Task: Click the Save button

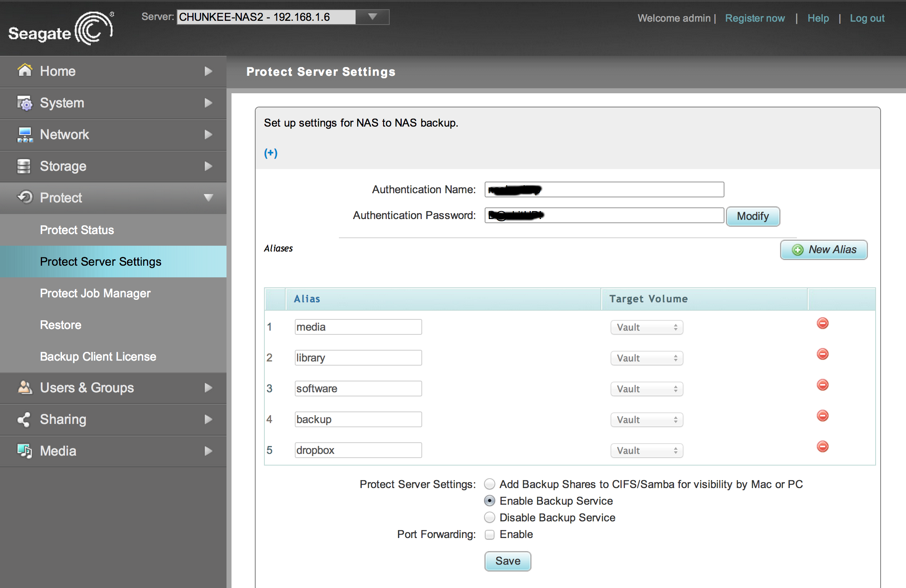Action: [508, 561]
